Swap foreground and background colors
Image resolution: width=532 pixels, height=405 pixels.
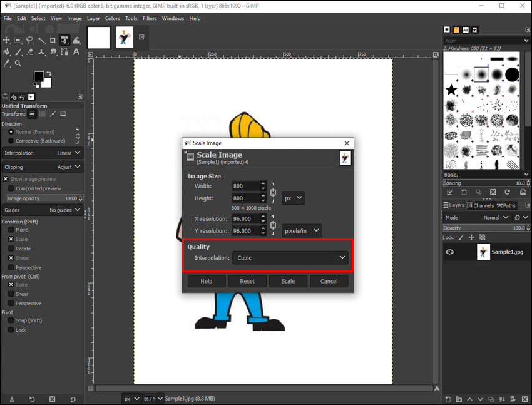(50, 73)
